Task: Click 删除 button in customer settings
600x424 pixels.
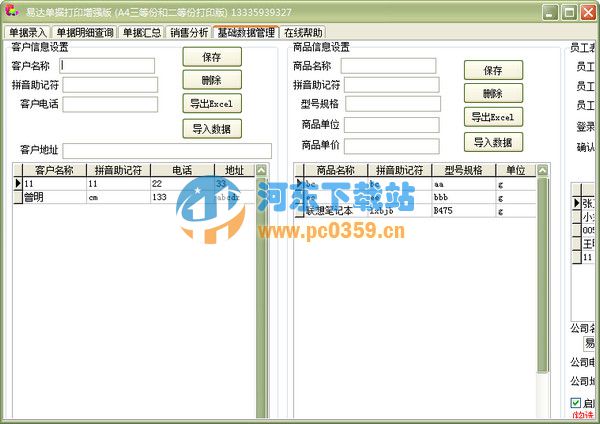Action: 212,80
